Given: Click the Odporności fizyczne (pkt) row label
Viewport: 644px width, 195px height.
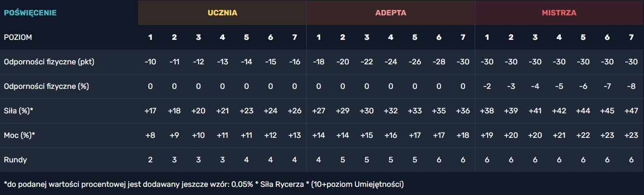Looking at the screenshot, I should point(49,62).
